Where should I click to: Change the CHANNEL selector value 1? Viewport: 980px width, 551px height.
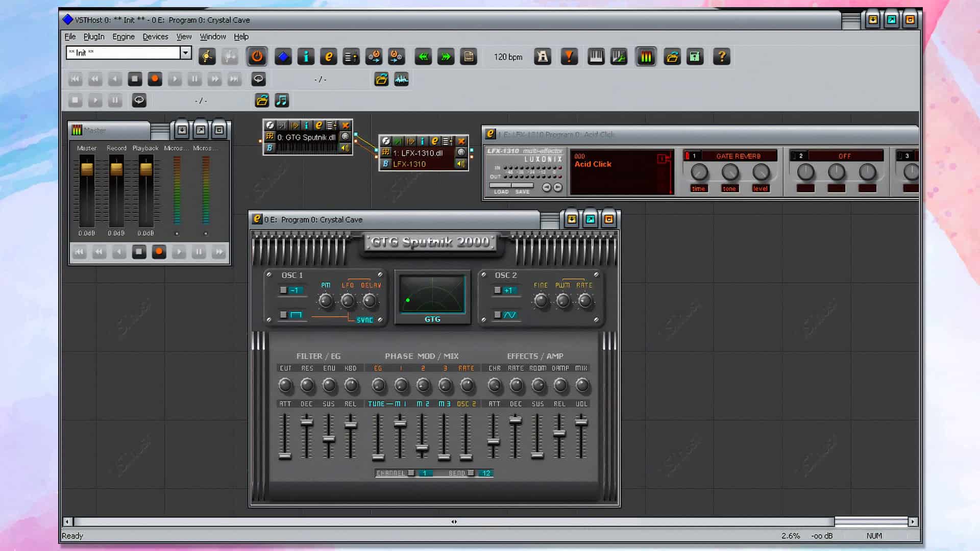point(425,473)
